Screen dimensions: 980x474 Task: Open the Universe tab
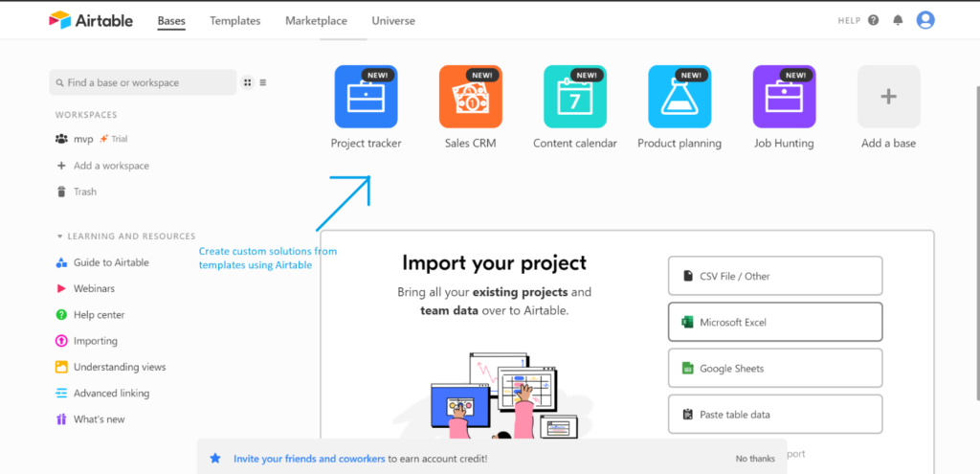pyautogui.click(x=393, y=21)
